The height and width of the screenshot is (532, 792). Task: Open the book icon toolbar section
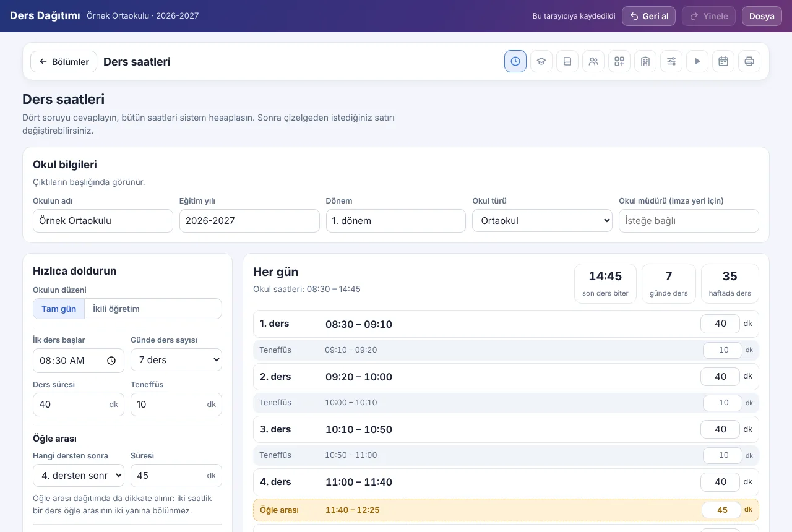point(567,61)
